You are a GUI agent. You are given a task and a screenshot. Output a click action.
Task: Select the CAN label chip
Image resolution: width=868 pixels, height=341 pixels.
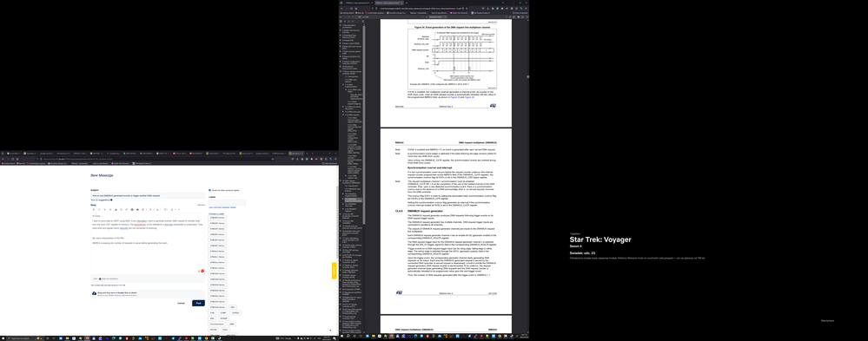click(x=212, y=313)
